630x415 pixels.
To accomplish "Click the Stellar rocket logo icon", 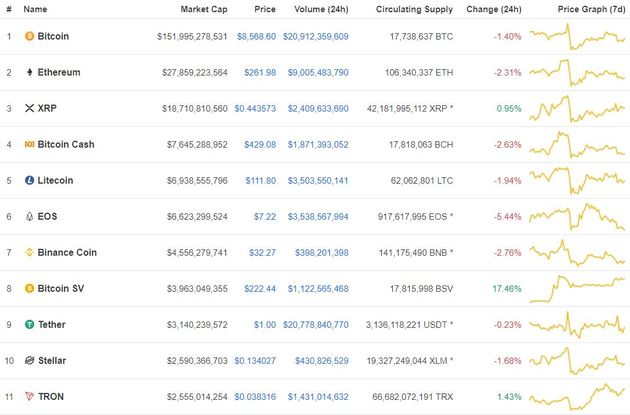I will click(29, 360).
